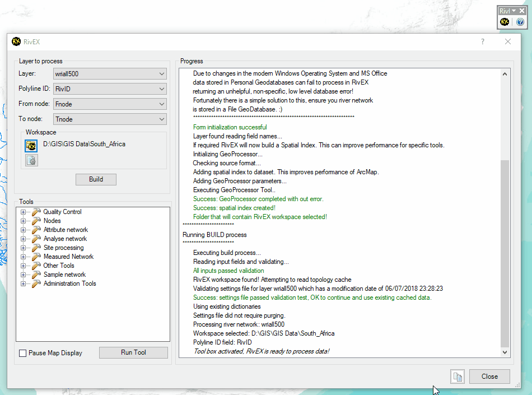Expand the Analyse network tree node

pos(23,239)
